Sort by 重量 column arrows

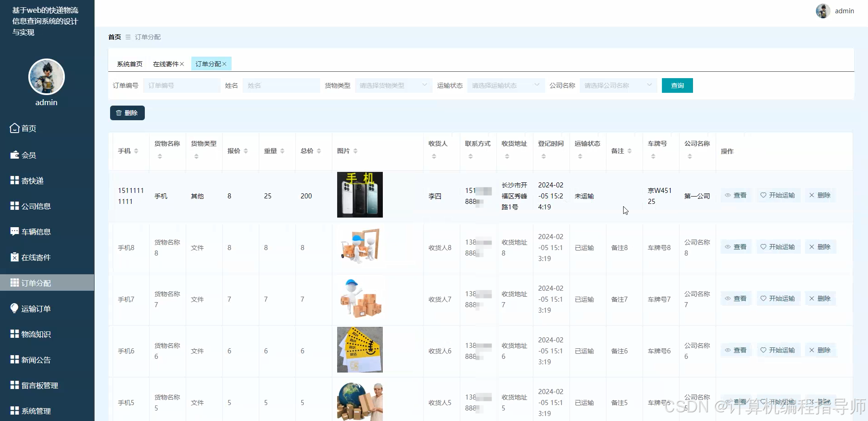pyautogui.click(x=282, y=151)
